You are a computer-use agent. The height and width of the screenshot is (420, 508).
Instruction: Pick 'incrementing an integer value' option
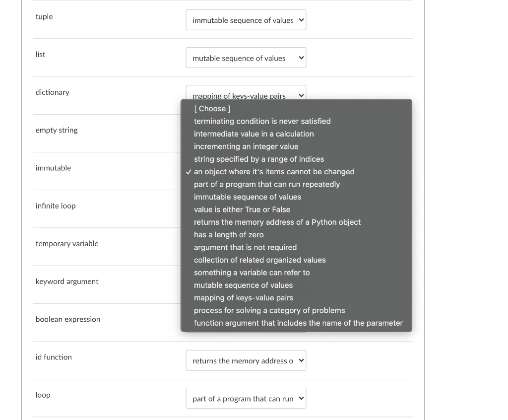[x=246, y=146]
